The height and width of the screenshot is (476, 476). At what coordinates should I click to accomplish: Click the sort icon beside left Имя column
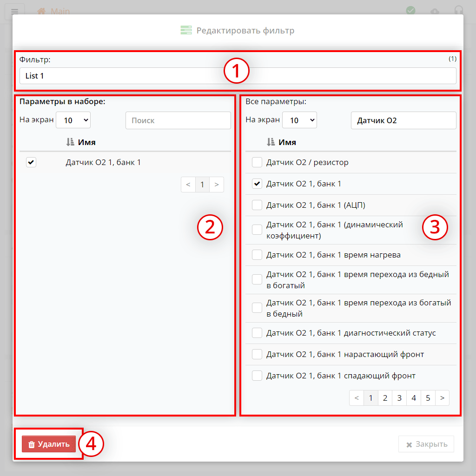70,142
